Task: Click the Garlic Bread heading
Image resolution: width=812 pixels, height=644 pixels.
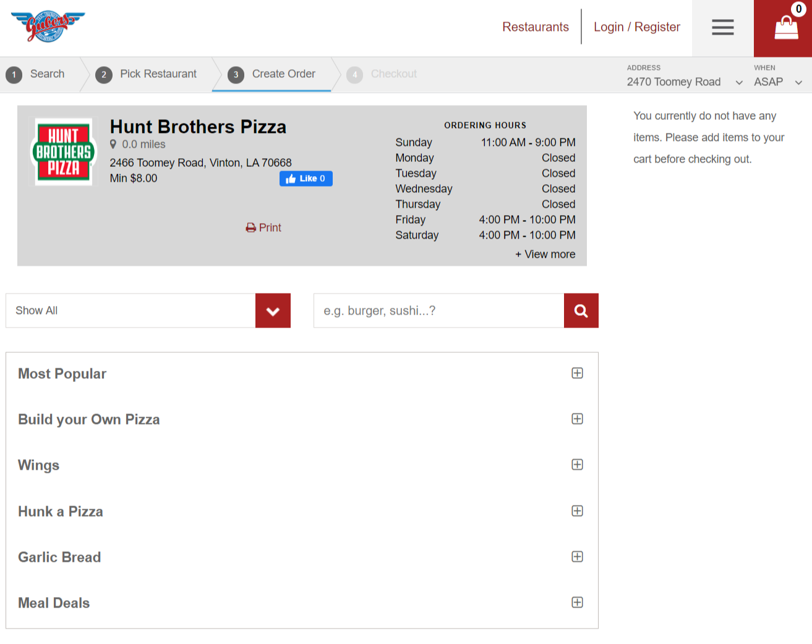Action: click(x=59, y=557)
